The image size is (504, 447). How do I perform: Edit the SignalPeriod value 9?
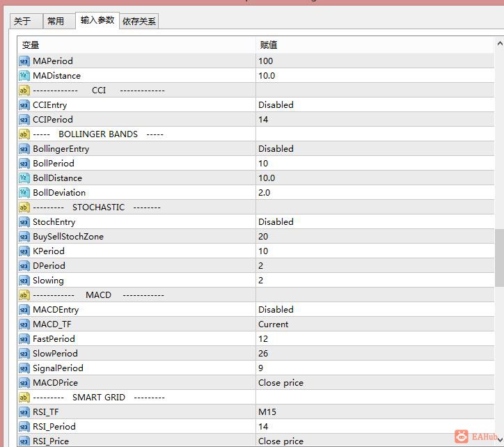tap(375, 368)
